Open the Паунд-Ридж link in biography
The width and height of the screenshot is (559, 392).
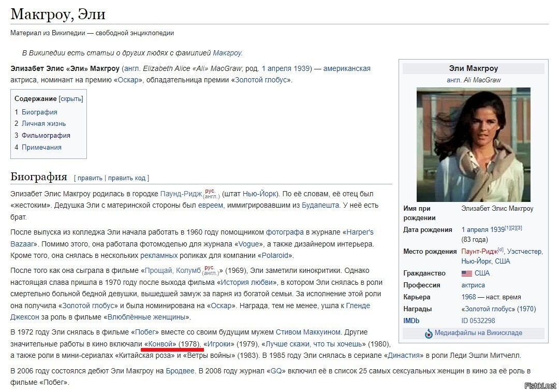pos(181,194)
